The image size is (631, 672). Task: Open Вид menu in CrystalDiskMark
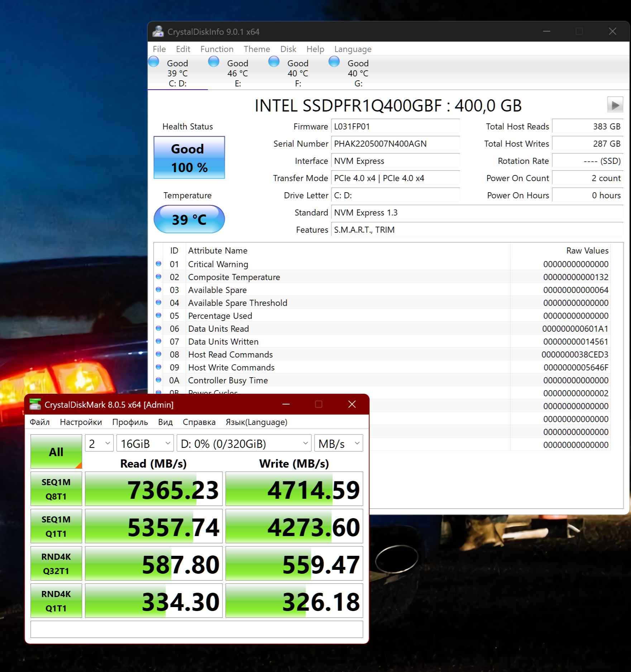point(166,422)
